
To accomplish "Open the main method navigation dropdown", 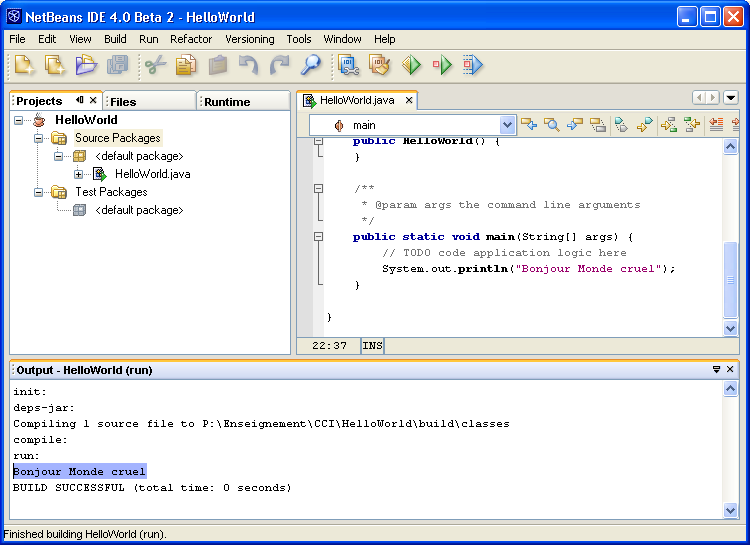I will (x=507, y=125).
